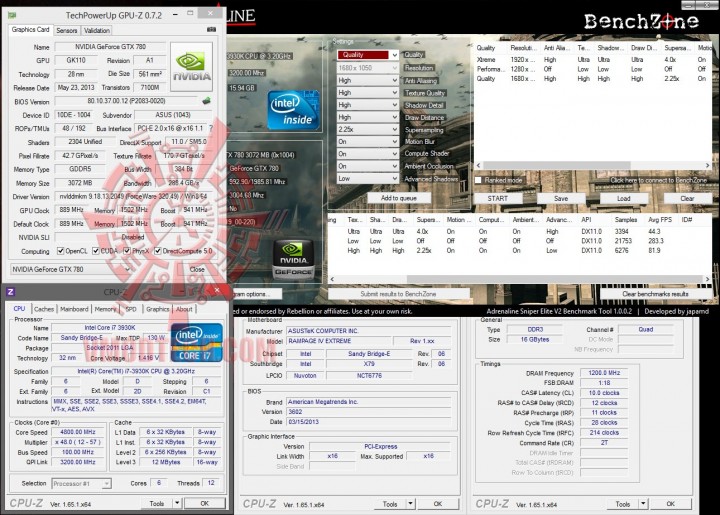Toggle the OpenCL checkbox in GPU-Z
720x515 pixels.
[x=60, y=251]
